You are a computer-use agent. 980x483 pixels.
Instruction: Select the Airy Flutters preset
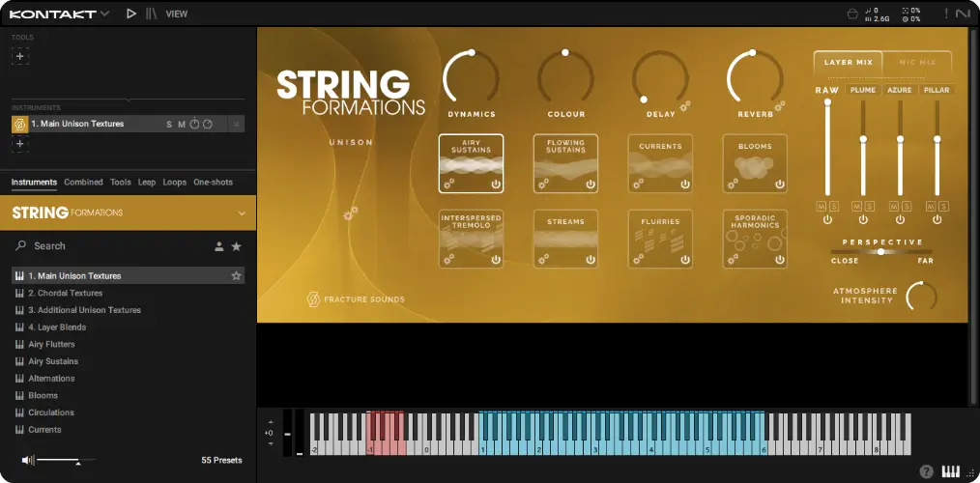click(128, 344)
